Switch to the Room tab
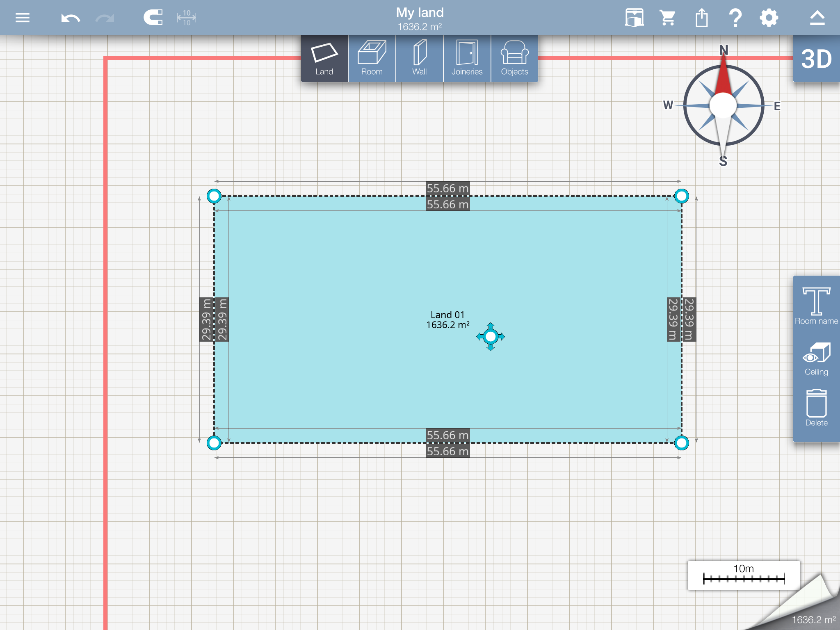The image size is (840, 630). click(x=372, y=59)
